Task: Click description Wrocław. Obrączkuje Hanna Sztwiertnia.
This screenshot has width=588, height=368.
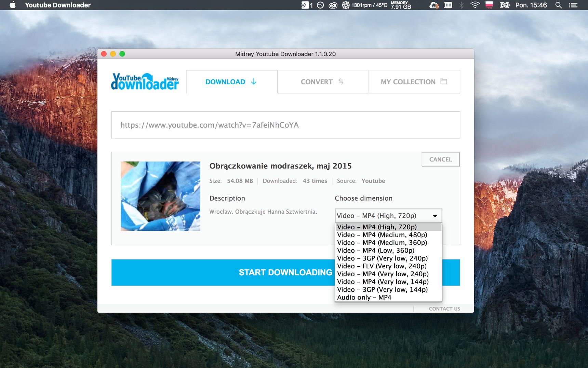Action: coord(263,212)
